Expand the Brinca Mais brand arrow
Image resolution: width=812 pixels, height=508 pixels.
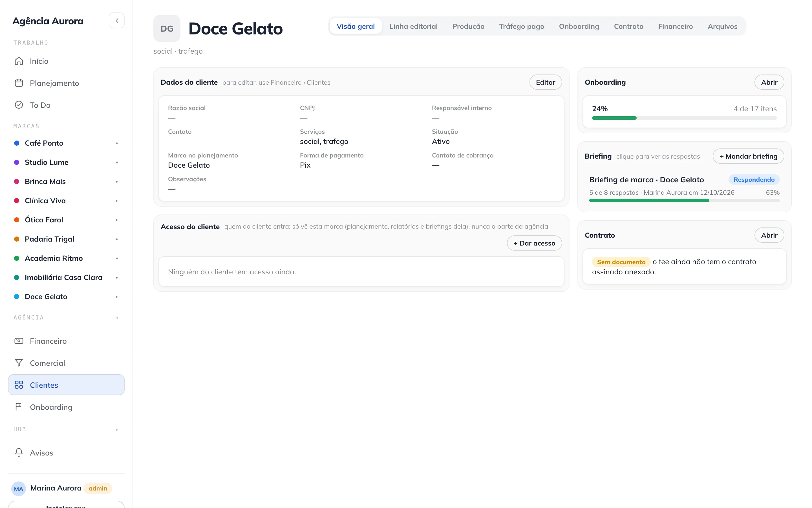click(117, 181)
